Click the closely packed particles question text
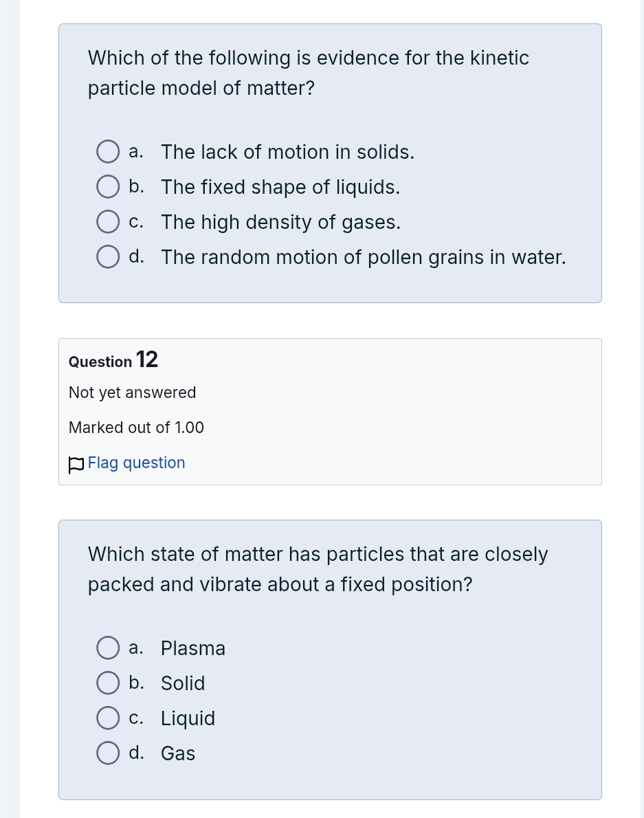This screenshot has height=818, width=644. coord(318,569)
